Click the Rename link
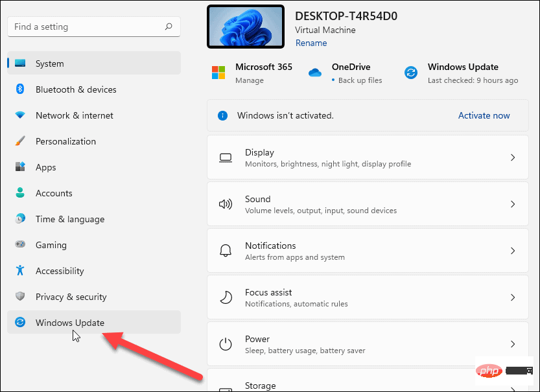Screen dimensions: 540x392 click(311, 43)
